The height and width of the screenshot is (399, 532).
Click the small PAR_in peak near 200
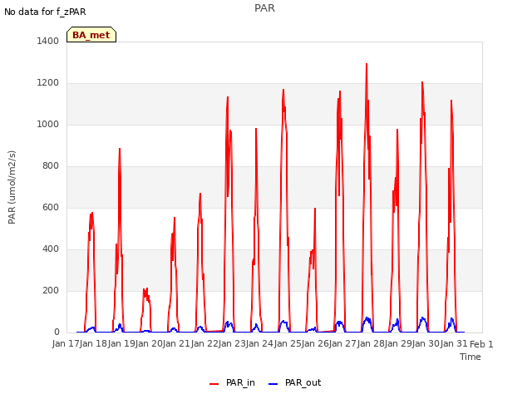pyautogui.click(x=145, y=289)
